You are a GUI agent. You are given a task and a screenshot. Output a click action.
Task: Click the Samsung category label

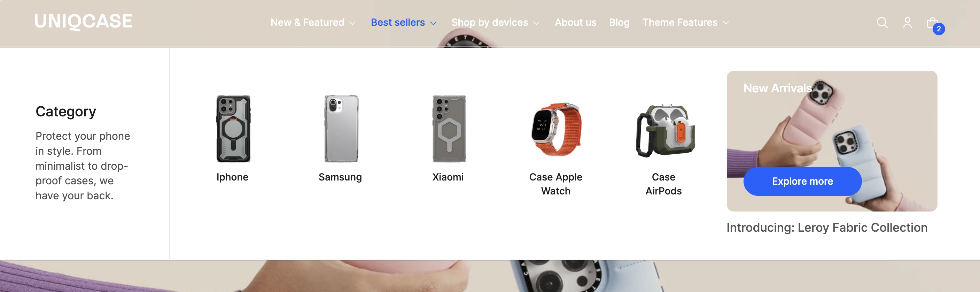[x=340, y=177]
